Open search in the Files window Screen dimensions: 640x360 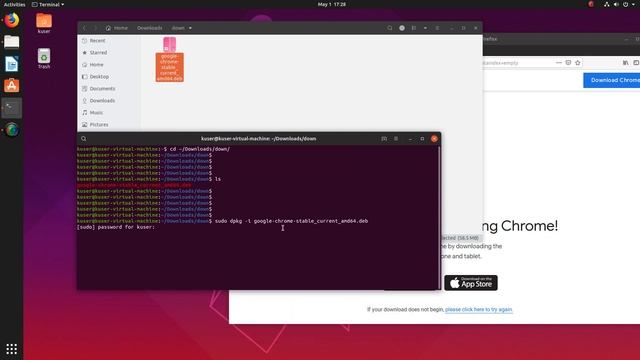[390, 28]
